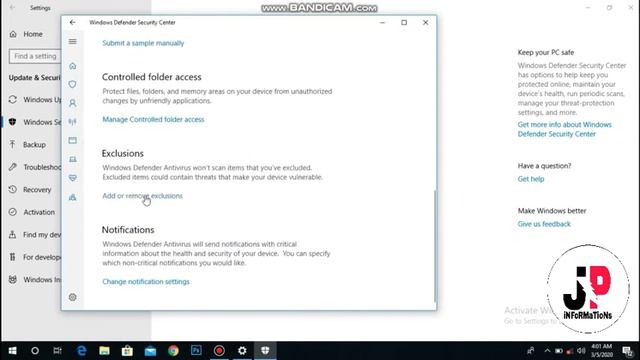The height and width of the screenshot is (360, 640).
Task: Launch Google Chrome from taskbar
Action: (173, 351)
